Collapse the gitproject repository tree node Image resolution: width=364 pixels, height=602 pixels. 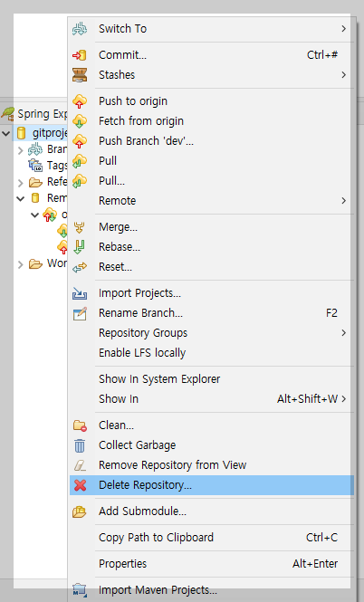click(6, 134)
